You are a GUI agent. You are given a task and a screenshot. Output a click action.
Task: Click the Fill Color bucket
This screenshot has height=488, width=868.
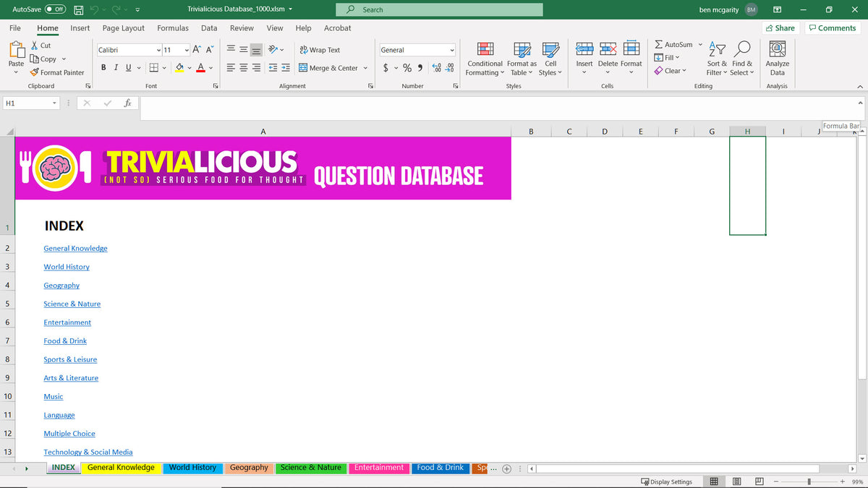click(x=180, y=67)
